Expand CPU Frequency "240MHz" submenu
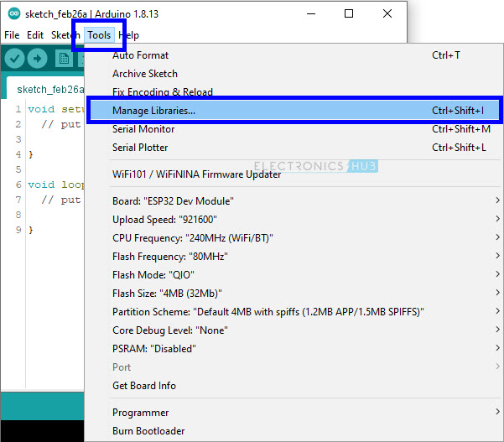Viewport: 504px width, 442px height. [193, 238]
